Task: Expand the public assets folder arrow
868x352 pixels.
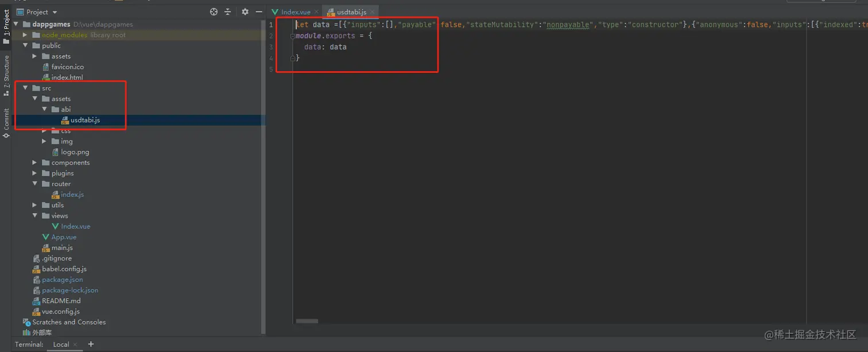Action: tap(35, 56)
